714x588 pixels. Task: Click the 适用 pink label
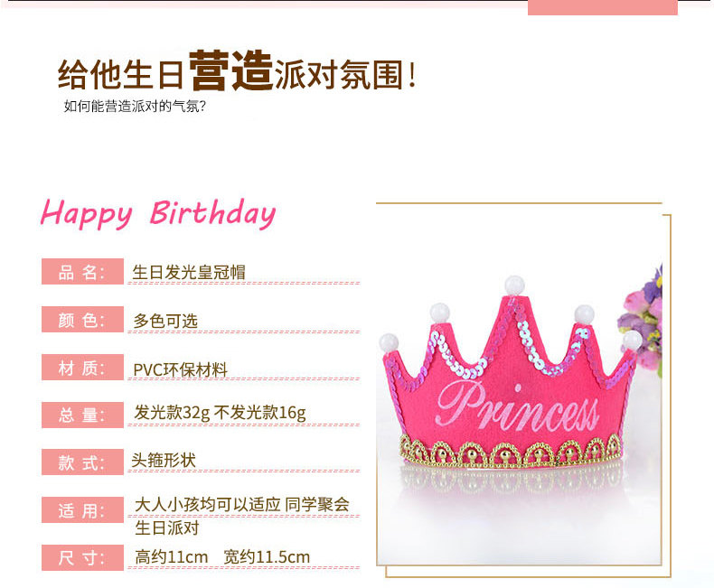[x=82, y=509]
